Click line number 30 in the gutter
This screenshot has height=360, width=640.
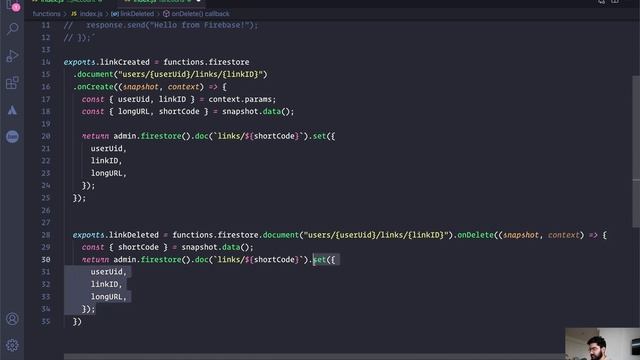pos(46,260)
